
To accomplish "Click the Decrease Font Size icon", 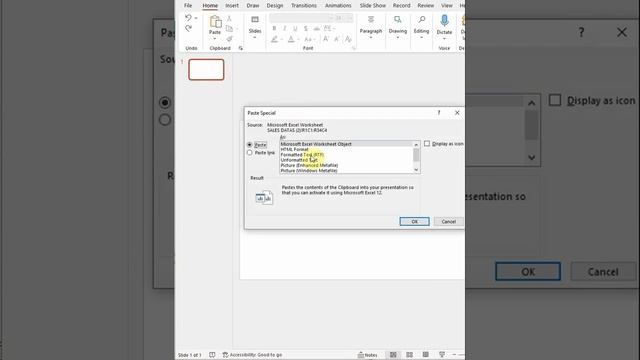I will point(337,39).
